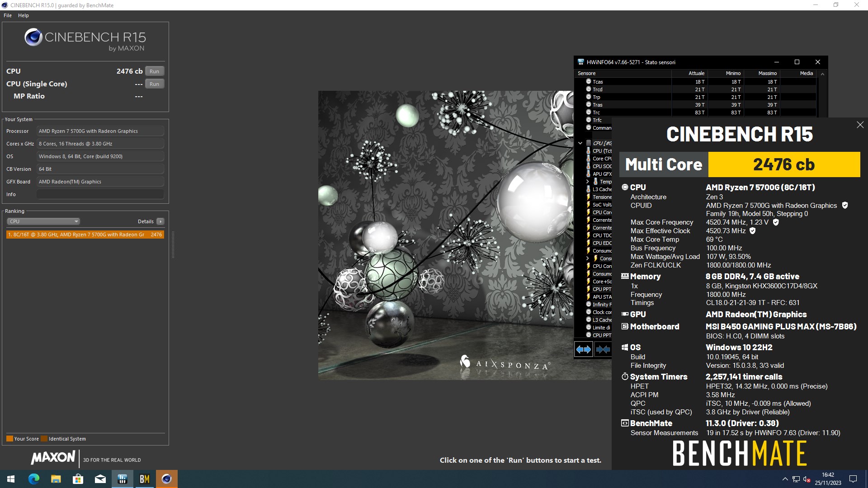This screenshot has width=868, height=488.
Task: Select the 8C/16T Ryzen 7 5700G ranking entry
Action: (x=85, y=235)
